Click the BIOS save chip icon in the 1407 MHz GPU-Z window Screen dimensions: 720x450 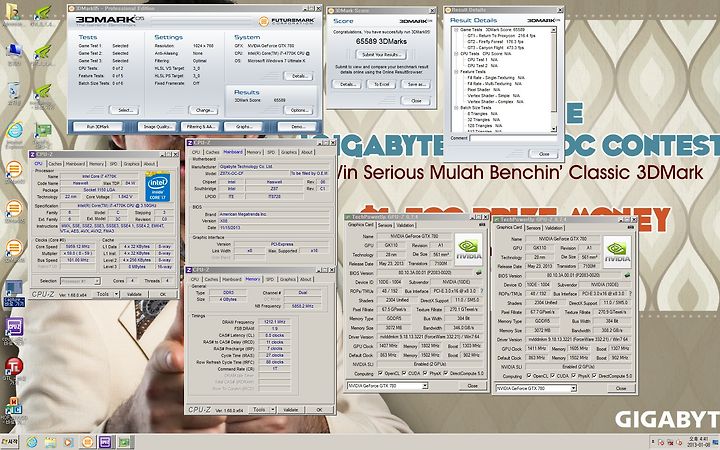click(478, 273)
